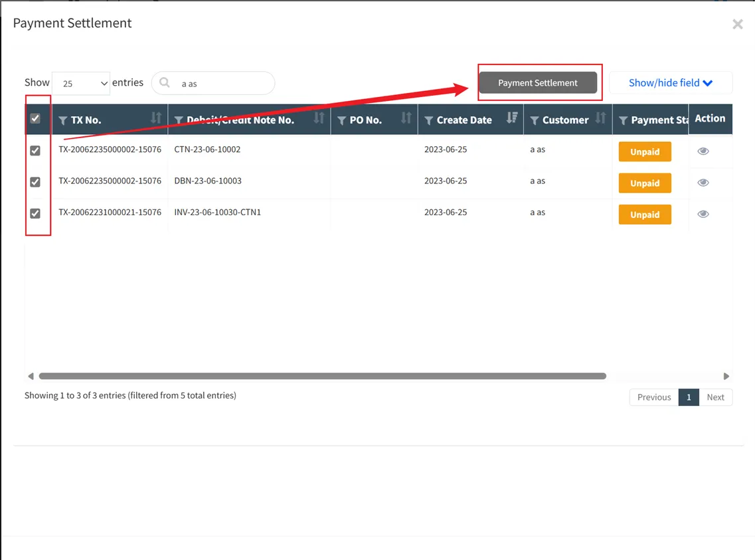Click eye icon for DBN-23-06-10003 row
Viewport: 755px width, 560px height.
[x=703, y=183]
